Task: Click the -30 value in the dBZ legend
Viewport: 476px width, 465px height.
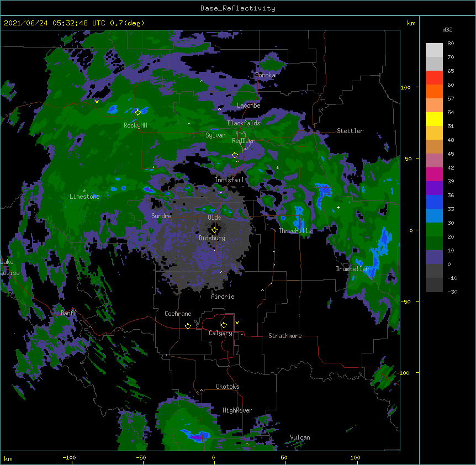Action: [x=452, y=292]
